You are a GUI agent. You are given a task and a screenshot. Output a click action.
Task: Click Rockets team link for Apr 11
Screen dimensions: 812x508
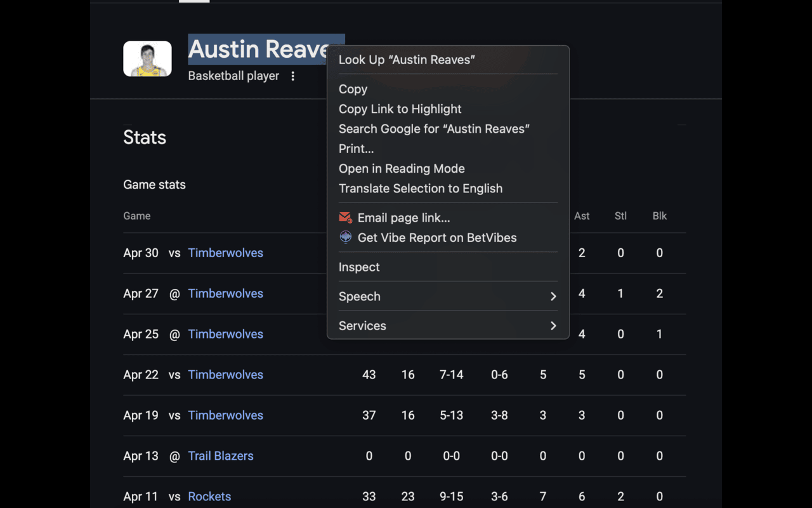209,497
